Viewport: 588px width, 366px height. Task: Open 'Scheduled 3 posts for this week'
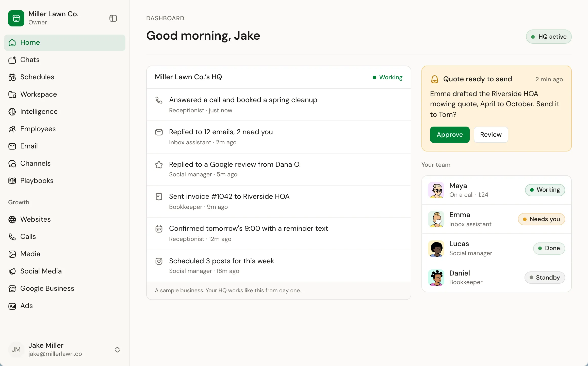point(279,266)
